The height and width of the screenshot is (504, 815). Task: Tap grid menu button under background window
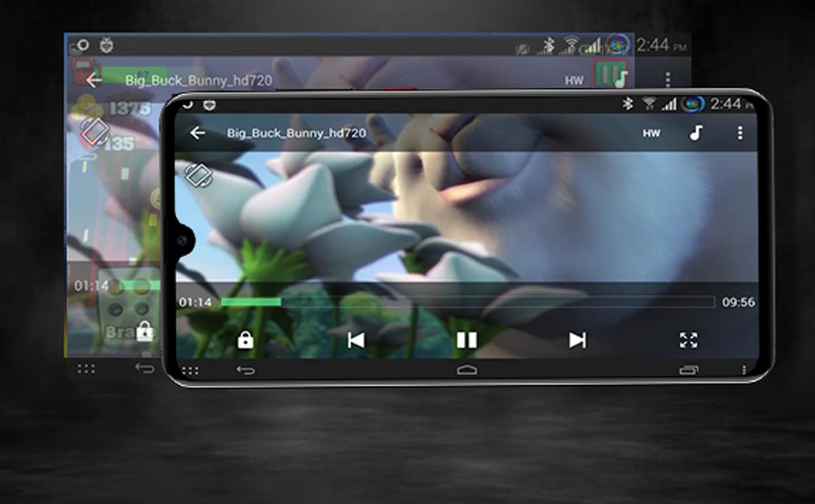86,369
